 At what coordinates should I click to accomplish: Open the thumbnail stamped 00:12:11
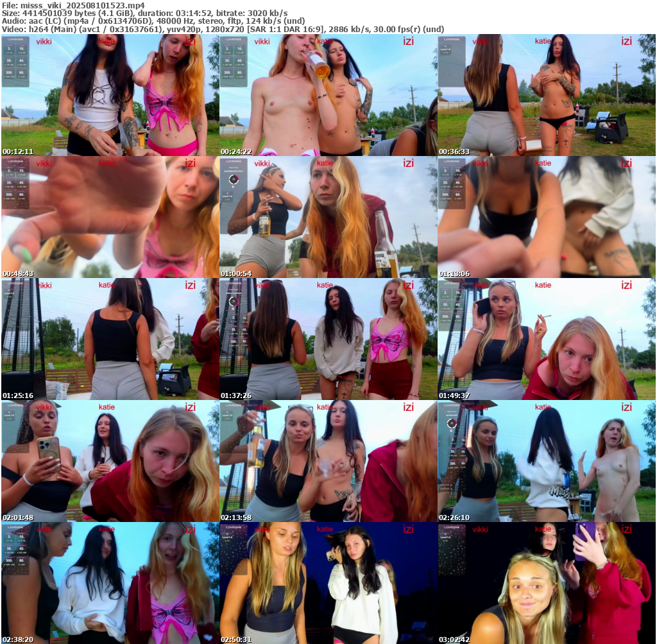click(110, 95)
